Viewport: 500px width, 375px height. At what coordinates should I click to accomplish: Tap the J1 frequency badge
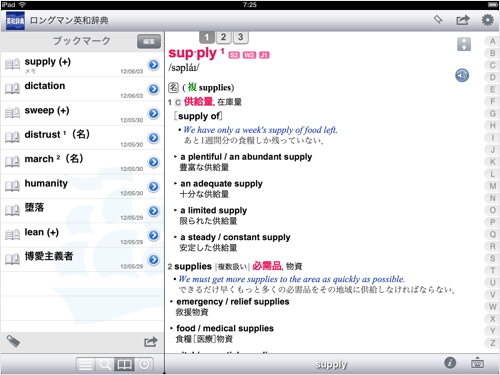tap(264, 55)
